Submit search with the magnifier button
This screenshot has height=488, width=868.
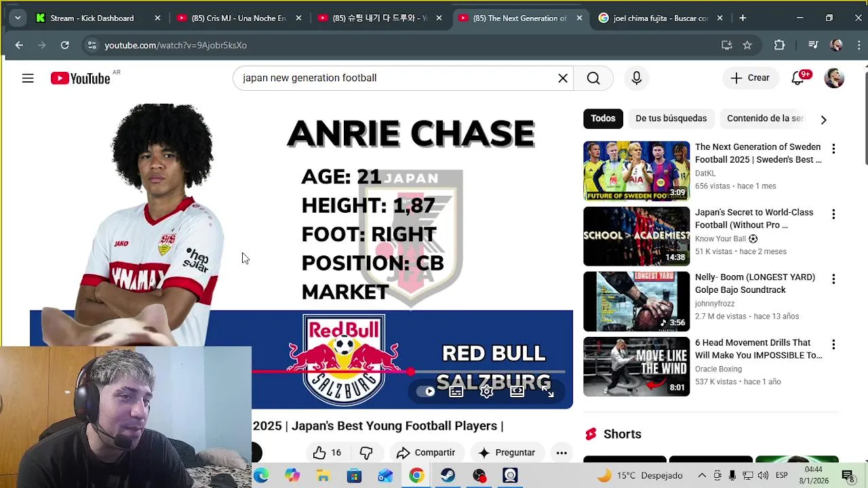point(593,78)
